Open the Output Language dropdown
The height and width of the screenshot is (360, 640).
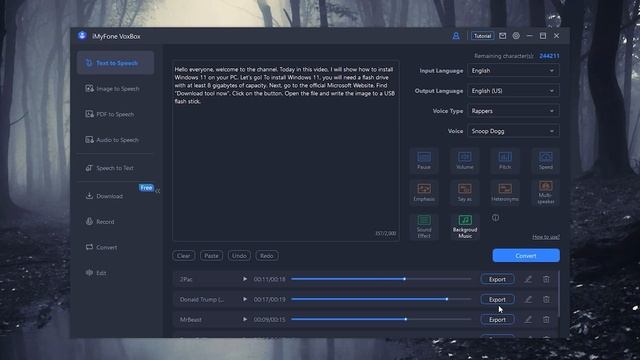(x=513, y=91)
